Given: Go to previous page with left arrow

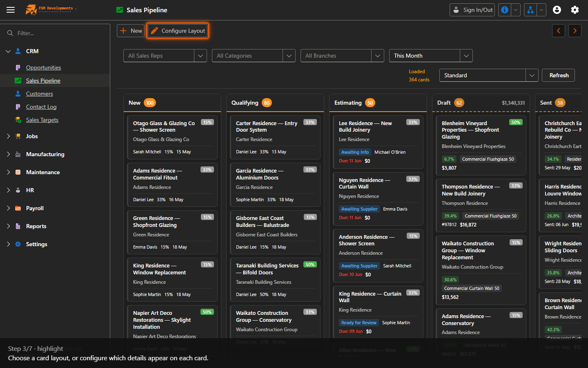Looking at the screenshot, I should click(559, 31).
